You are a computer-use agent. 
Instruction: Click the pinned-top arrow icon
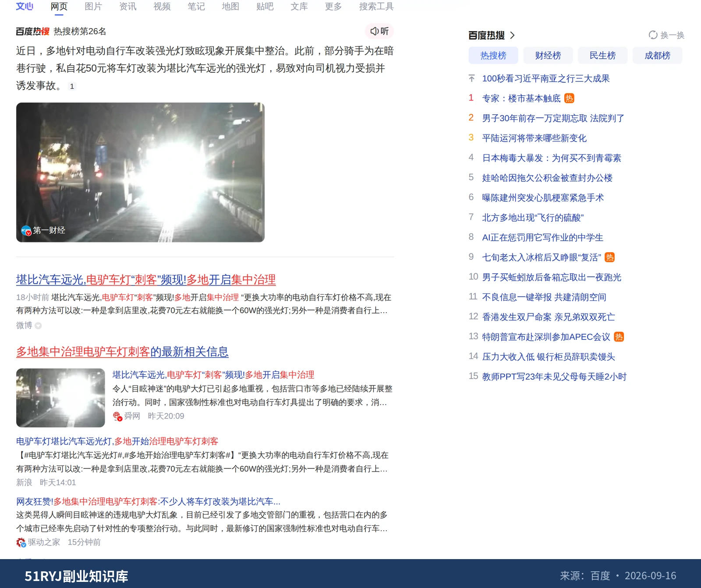point(471,78)
